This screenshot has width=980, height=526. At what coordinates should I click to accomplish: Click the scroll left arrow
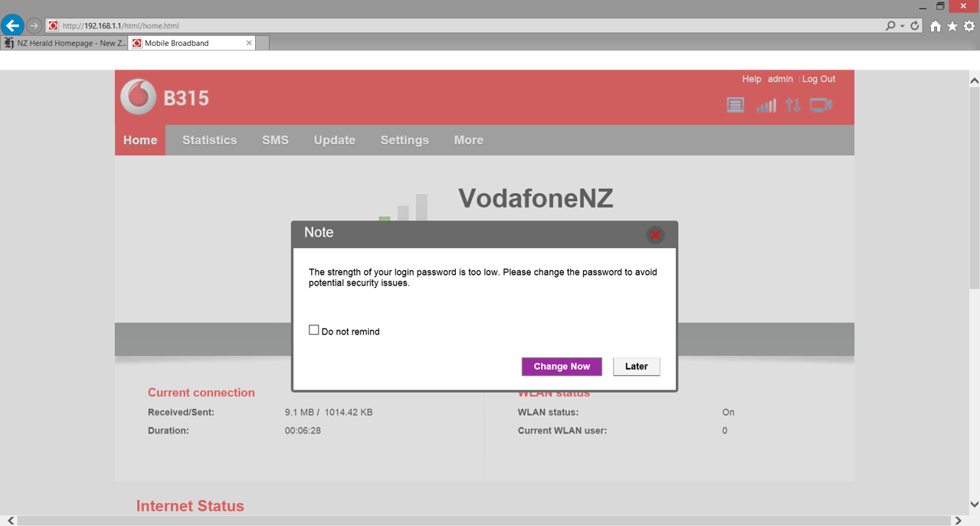coord(11,521)
